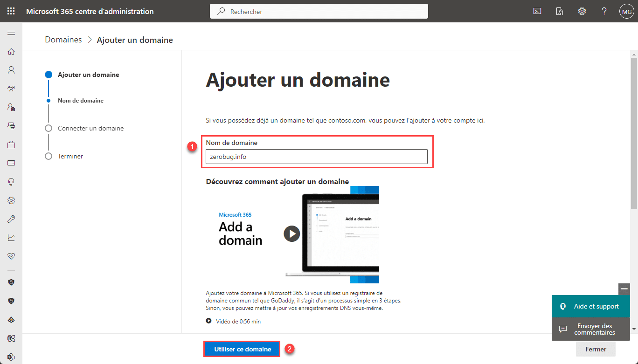Go back to Domaines breadcrumb

point(63,40)
